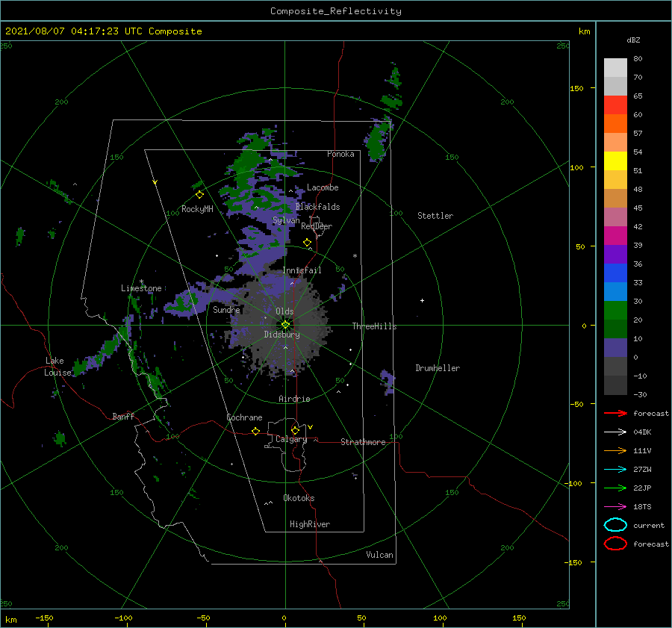Click the Composite_Reflectivity title
This screenshot has height=628, width=672.
pyautogui.click(x=336, y=11)
